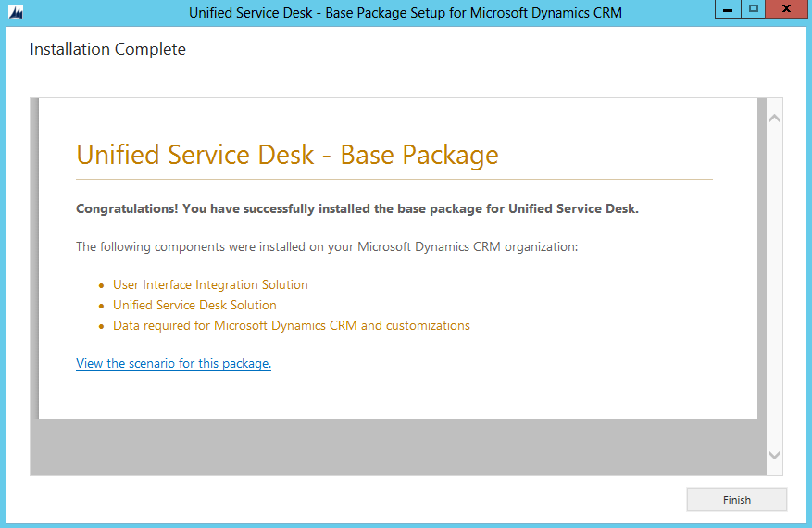
Task: Click the window title bar text
Action: click(406, 13)
